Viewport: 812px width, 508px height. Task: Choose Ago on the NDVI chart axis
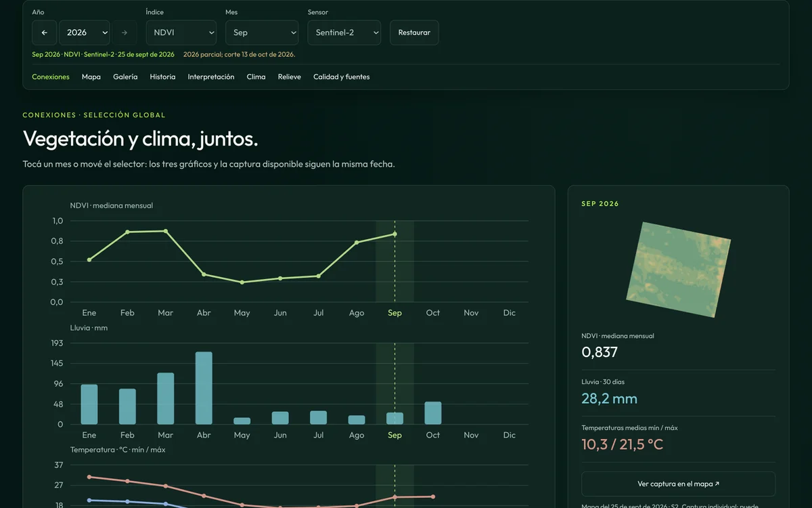[357, 313]
